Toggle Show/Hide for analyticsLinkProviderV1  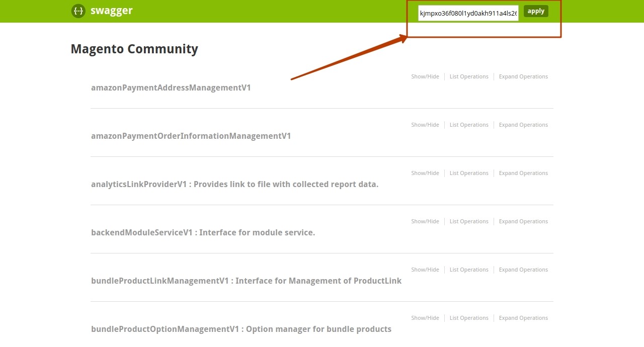425,173
